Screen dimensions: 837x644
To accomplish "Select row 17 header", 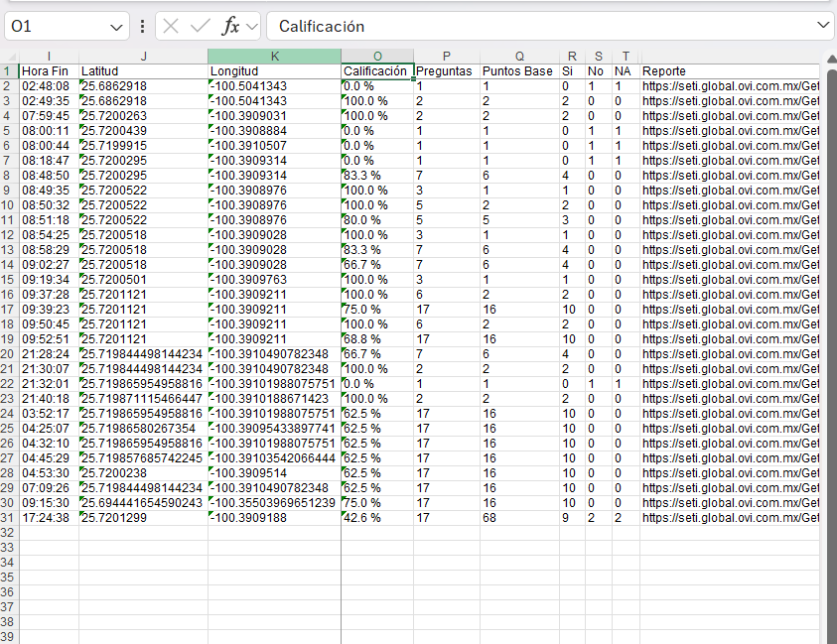I will pyautogui.click(x=9, y=309).
